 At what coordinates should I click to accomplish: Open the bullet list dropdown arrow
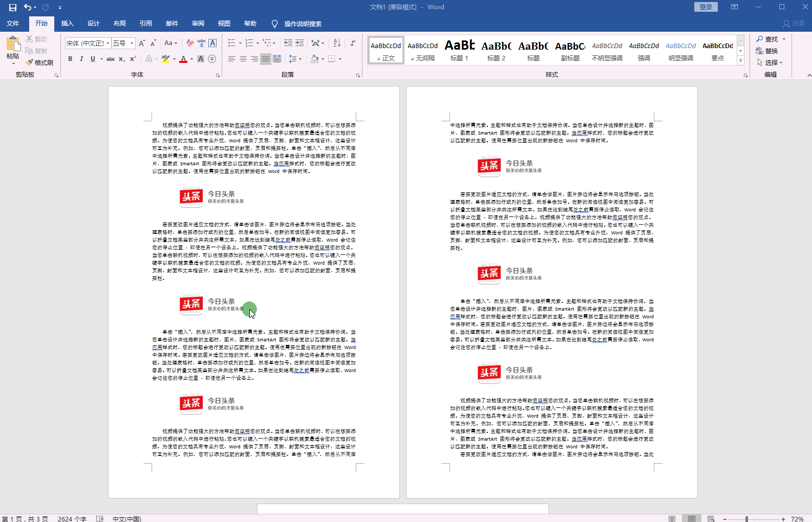pyautogui.click(x=240, y=43)
